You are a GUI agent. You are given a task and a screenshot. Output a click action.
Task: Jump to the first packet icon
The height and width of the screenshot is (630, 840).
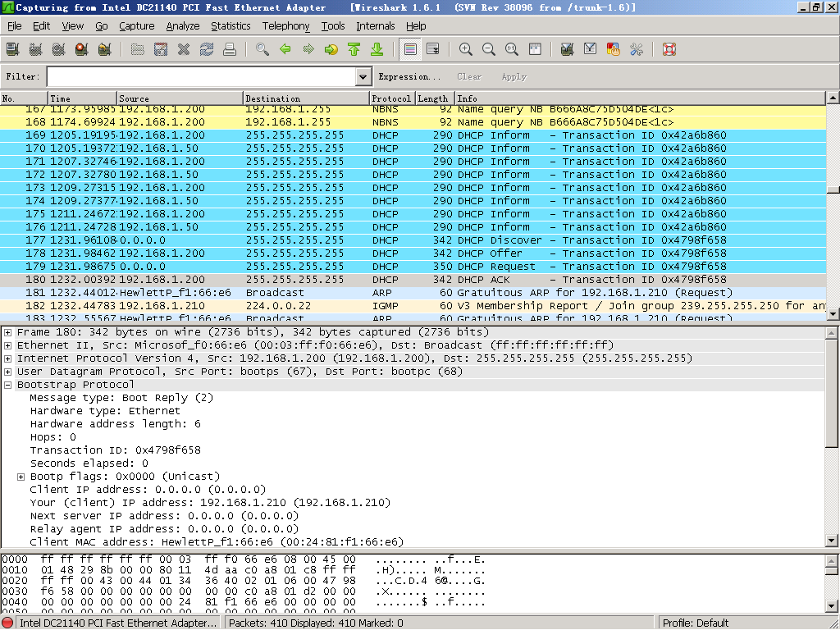tap(354, 49)
